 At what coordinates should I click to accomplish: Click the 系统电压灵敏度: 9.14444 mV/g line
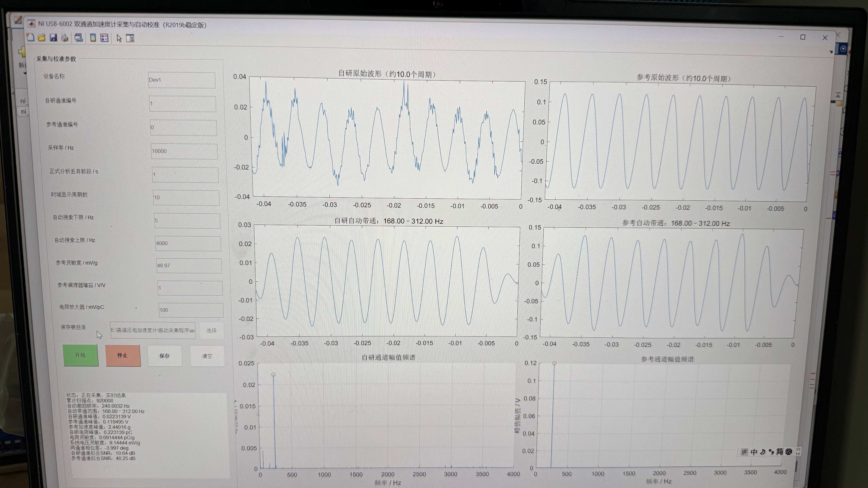pyautogui.click(x=105, y=443)
